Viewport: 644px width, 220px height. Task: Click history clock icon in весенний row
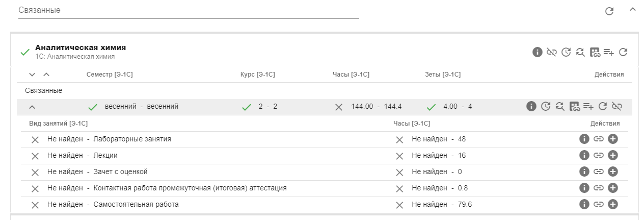(546, 106)
